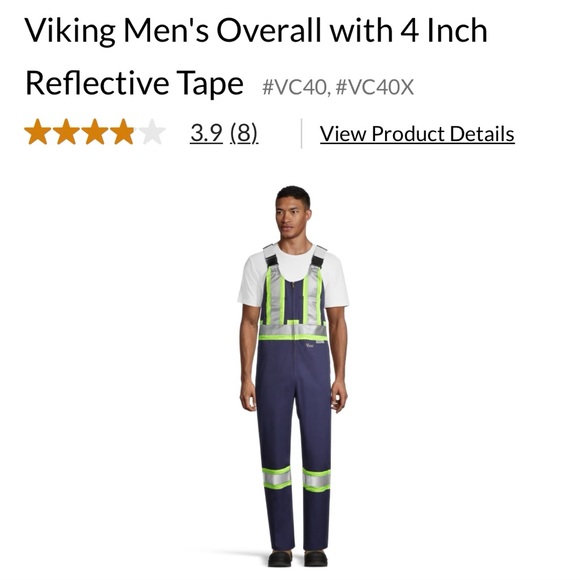Click the reflective chest tape on overall

coord(293,331)
